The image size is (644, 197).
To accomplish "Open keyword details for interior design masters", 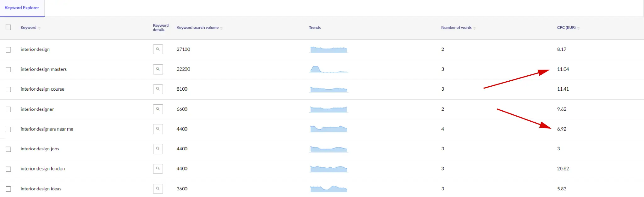I will [158, 69].
